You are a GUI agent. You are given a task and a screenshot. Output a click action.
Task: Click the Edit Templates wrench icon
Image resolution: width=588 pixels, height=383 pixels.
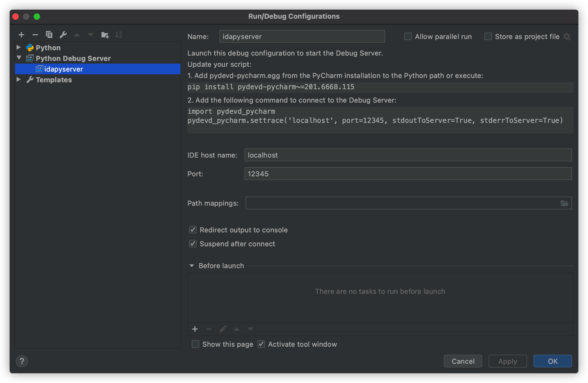coord(63,35)
